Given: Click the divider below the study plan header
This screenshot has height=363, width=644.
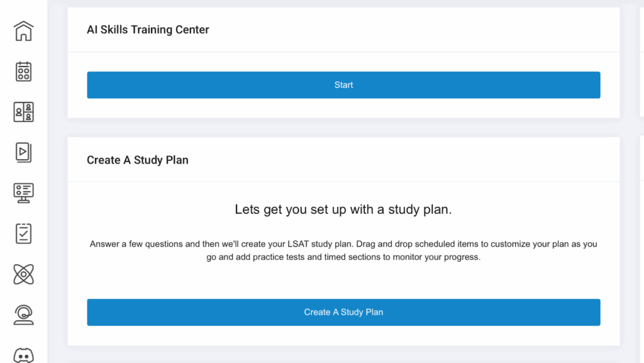Looking at the screenshot, I should [343, 182].
